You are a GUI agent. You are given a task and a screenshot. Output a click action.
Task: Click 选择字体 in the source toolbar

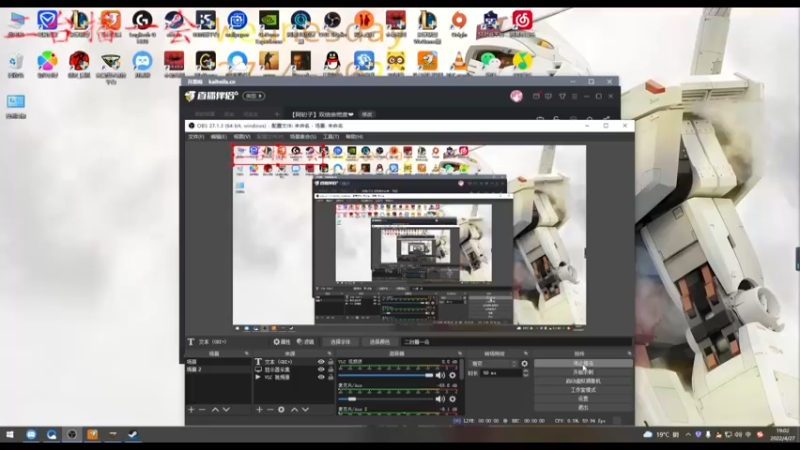tap(340, 342)
